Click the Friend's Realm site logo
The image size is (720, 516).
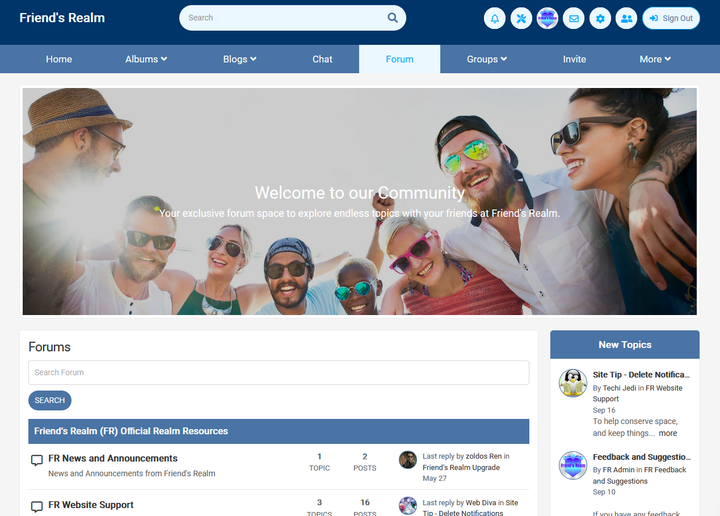point(62,18)
